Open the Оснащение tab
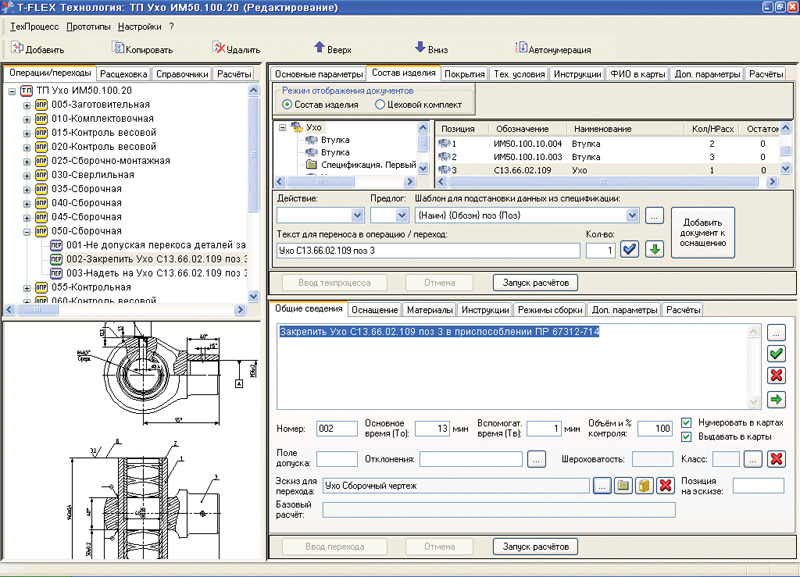The height and width of the screenshot is (577, 800). (374, 310)
